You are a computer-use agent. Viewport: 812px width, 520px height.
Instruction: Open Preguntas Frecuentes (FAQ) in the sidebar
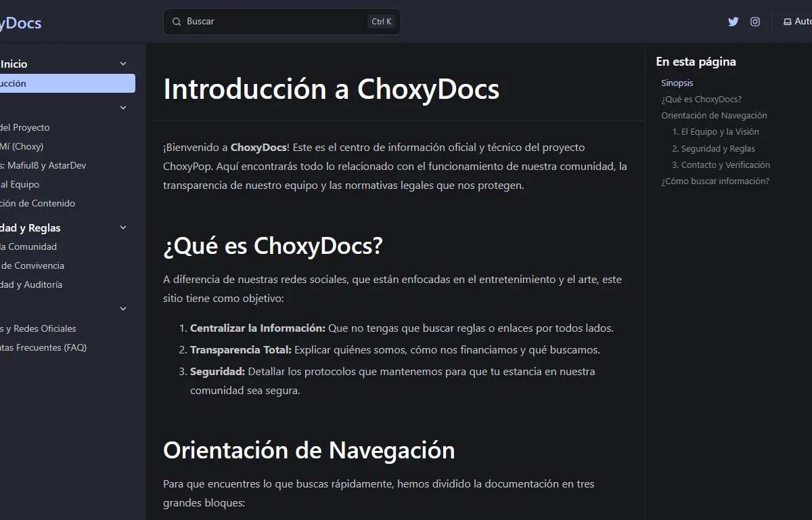43,347
